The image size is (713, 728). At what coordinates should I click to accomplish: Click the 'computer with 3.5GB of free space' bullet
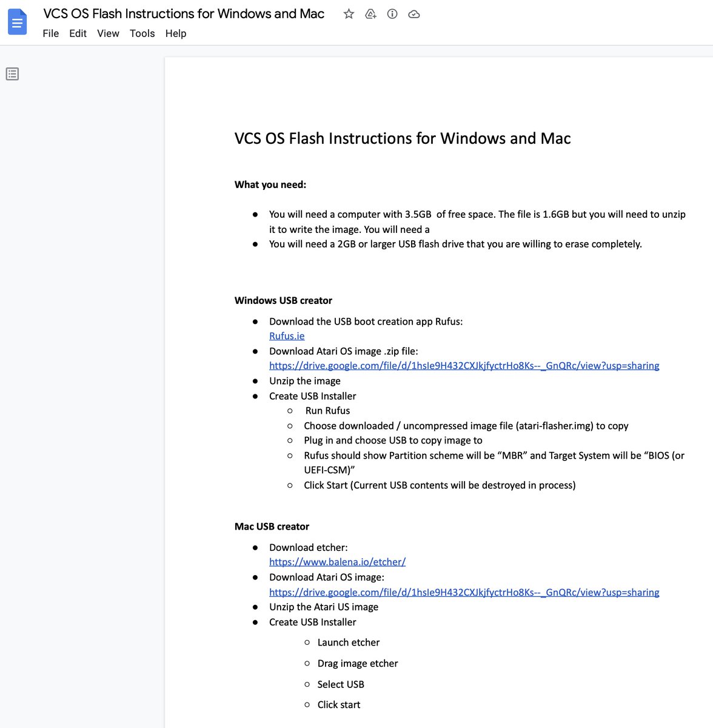tap(477, 221)
